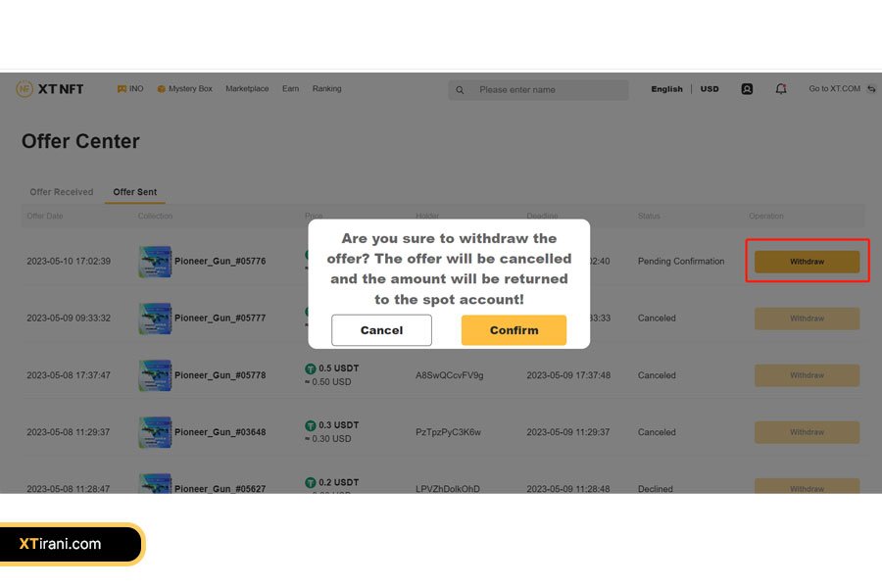Screen dimensions: 882x588
Task: Click the USDT coin icon for Pioneer_Gun_#05778
Action: click(311, 368)
